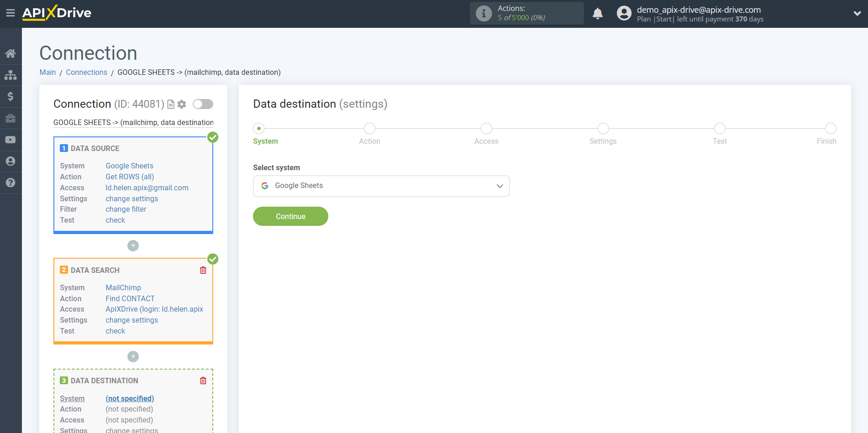The height and width of the screenshot is (433, 868).
Task: Click the ld.helen.apix@gmail.com access link
Action: point(147,188)
